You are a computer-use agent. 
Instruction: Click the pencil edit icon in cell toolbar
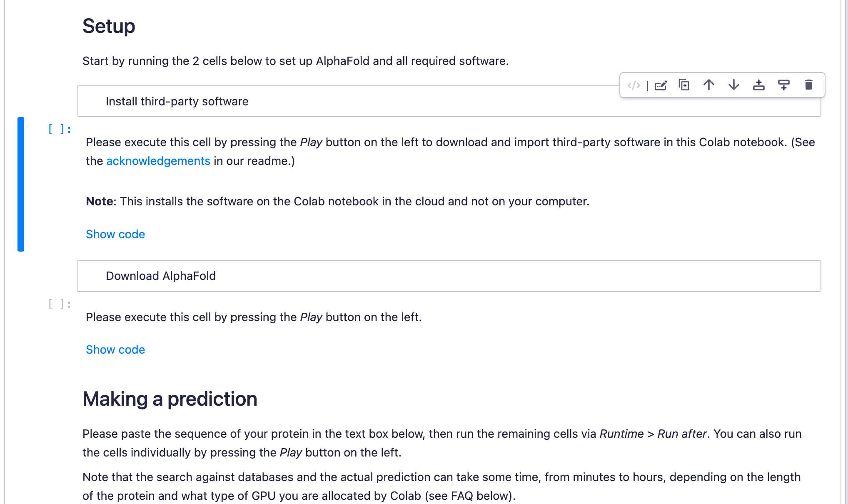pos(661,85)
